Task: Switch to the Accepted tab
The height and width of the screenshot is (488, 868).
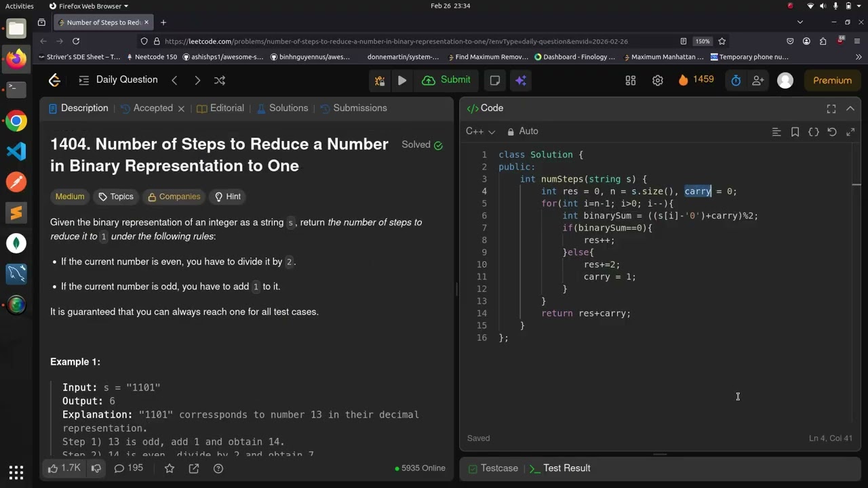Action: 146,108
